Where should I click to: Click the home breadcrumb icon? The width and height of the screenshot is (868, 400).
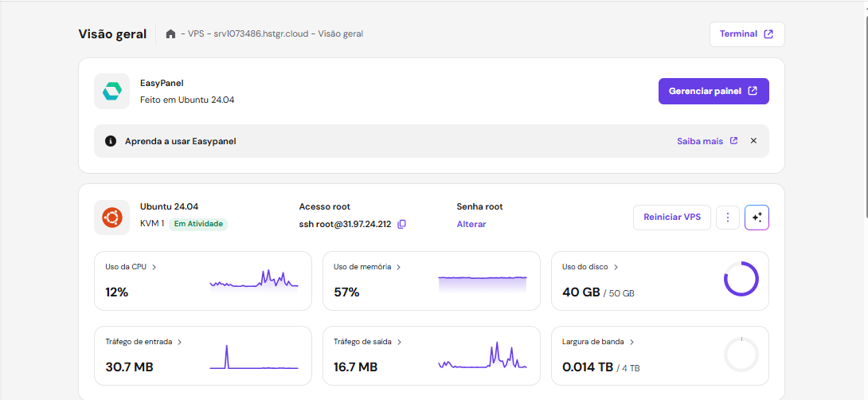(x=170, y=34)
